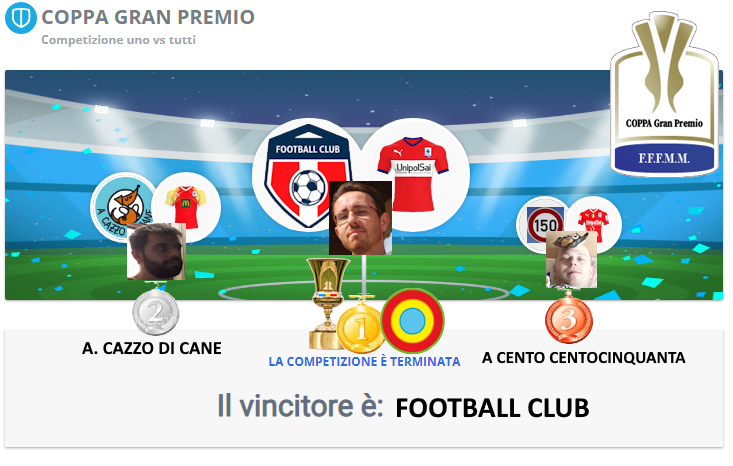Select the small red third-place jersey

coord(593,225)
